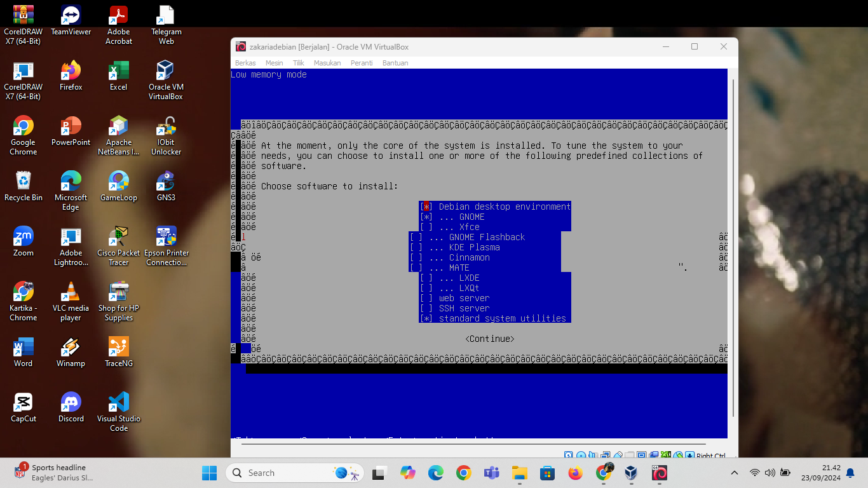Select the Kartika - Chrome desktop shortcut

[24, 302]
